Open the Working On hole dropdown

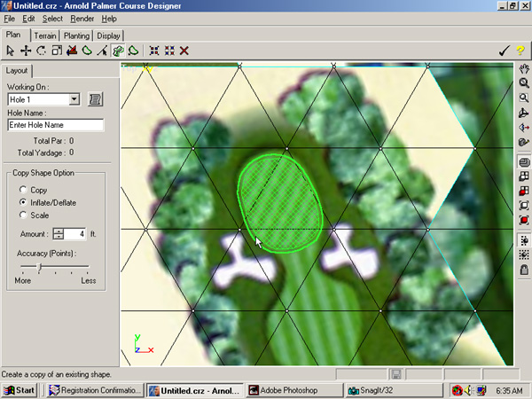point(74,99)
